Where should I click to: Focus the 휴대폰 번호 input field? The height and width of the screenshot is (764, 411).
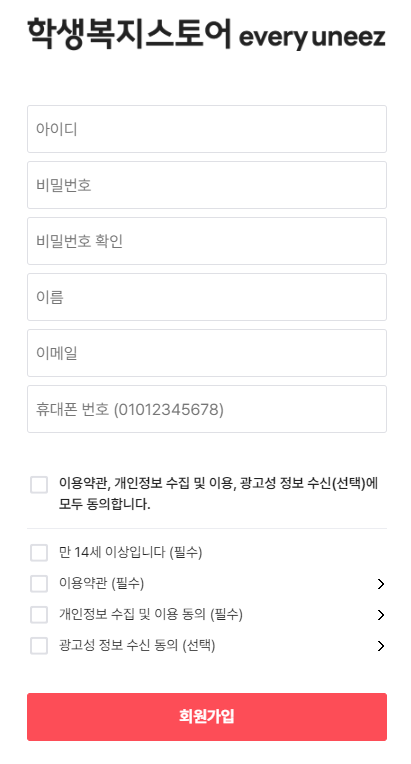tap(207, 409)
